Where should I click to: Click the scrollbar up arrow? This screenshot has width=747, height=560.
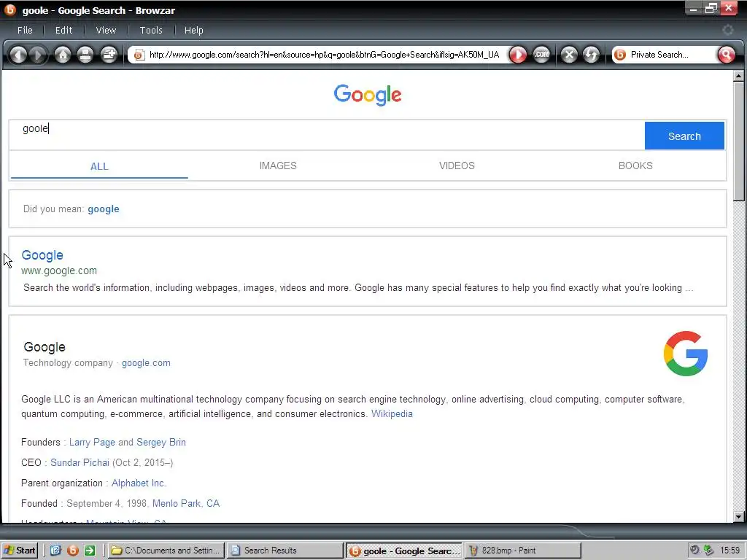[x=738, y=76]
